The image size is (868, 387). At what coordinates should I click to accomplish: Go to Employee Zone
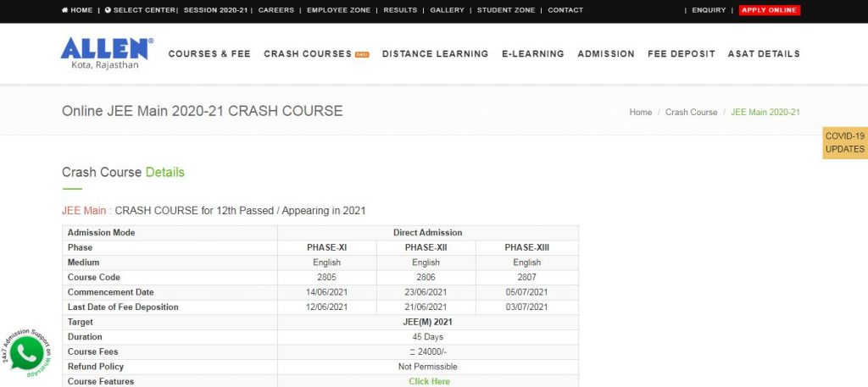pos(339,10)
